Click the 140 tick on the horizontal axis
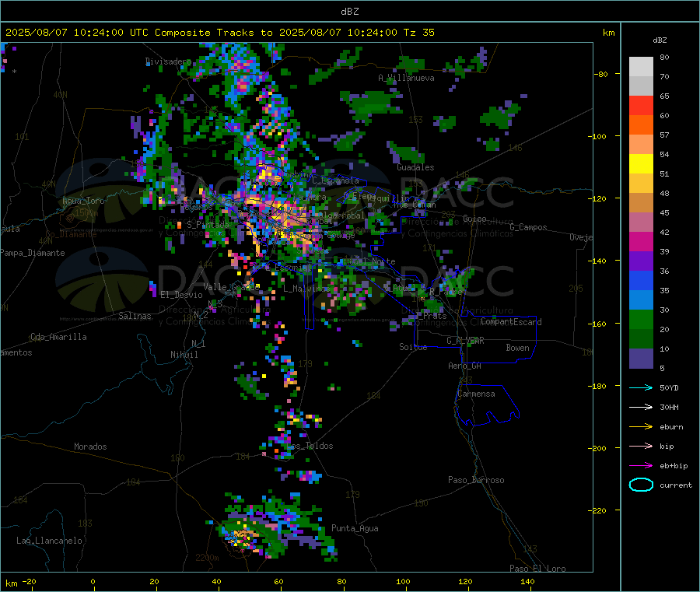Image resolution: width=700 pixels, height=592 pixels. pos(527,581)
